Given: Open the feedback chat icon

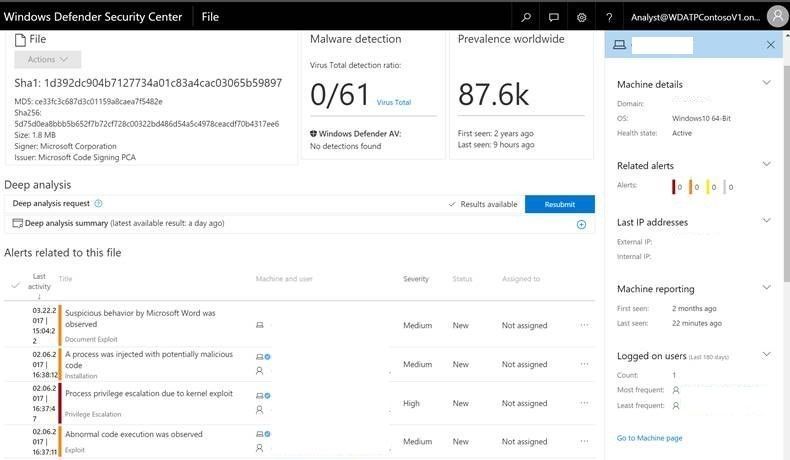Looking at the screenshot, I should [x=554, y=17].
